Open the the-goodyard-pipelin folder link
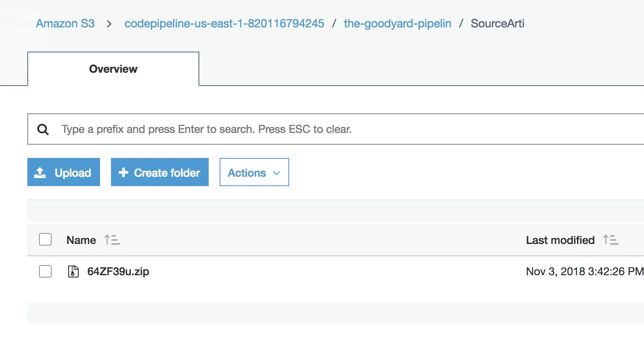Viewport: 644px width, 355px height. [x=397, y=23]
